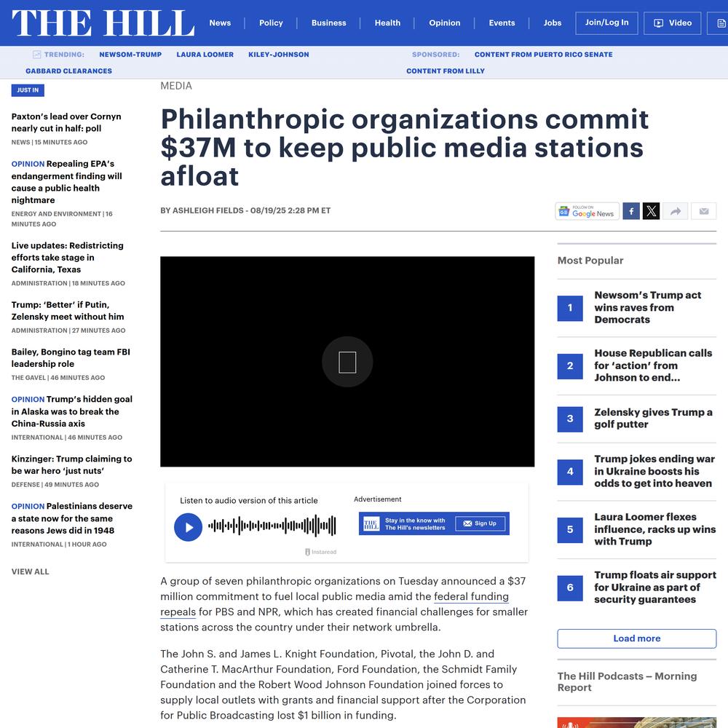
Task: Open sponsored Content from Lilly
Action: (x=446, y=71)
